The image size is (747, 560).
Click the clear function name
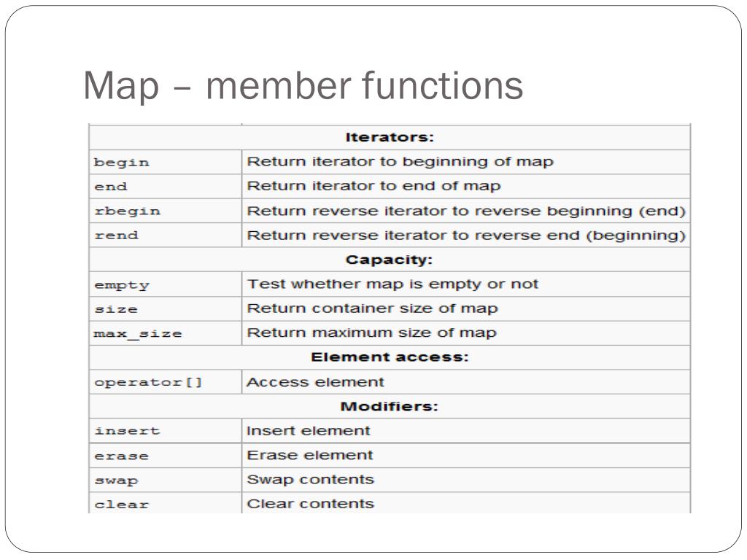pos(122,505)
